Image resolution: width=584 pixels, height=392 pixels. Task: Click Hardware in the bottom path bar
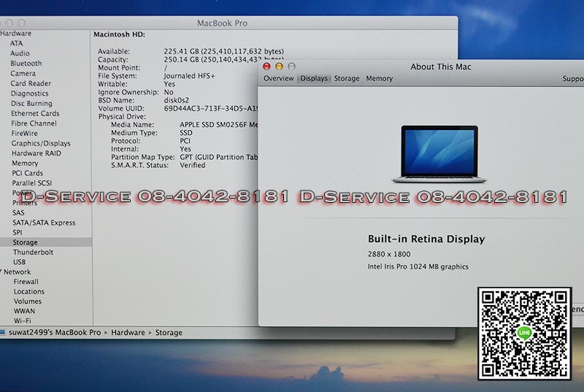click(128, 332)
